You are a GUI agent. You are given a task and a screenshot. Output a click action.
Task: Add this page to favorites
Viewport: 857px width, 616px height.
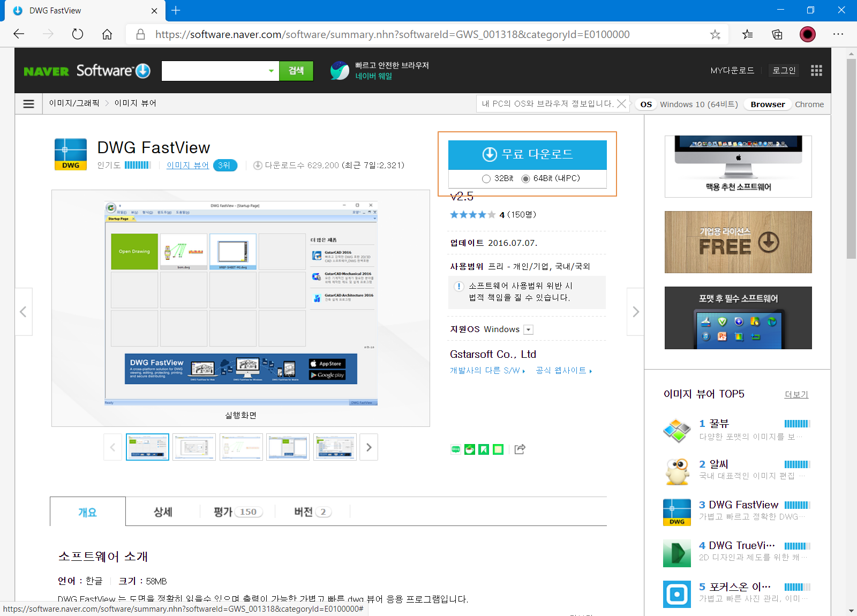(715, 34)
